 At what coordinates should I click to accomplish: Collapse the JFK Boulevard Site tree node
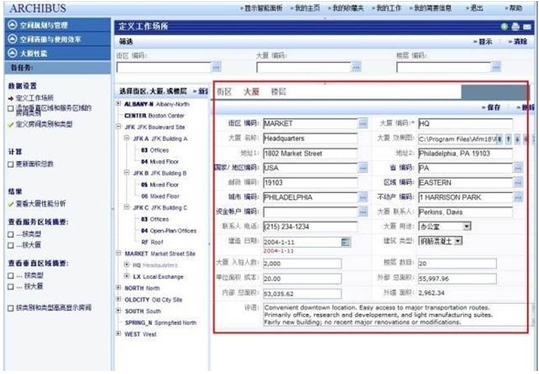click(118, 126)
